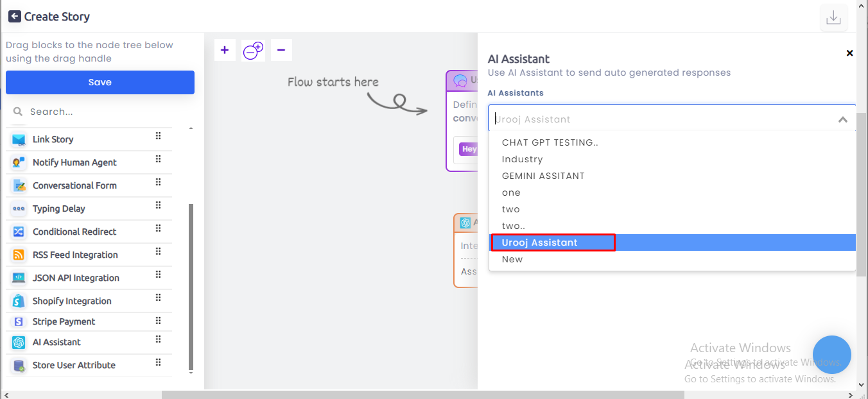Close the AI Assistant panel

click(x=849, y=53)
